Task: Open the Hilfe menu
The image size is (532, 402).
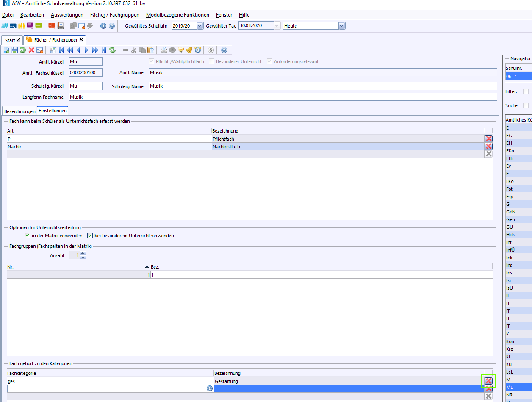Action: click(x=244, y=15)
